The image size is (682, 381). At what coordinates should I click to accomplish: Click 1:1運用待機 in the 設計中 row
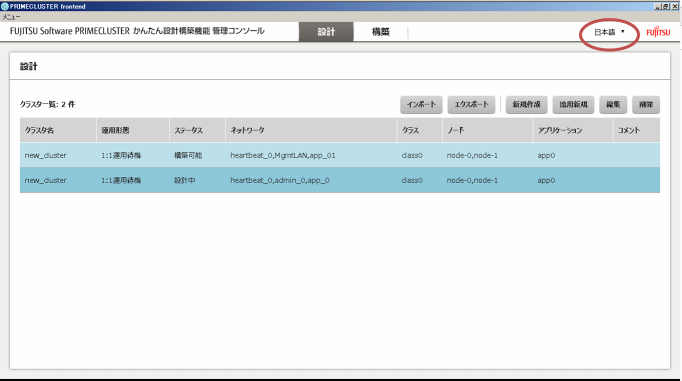pos(121,180)
